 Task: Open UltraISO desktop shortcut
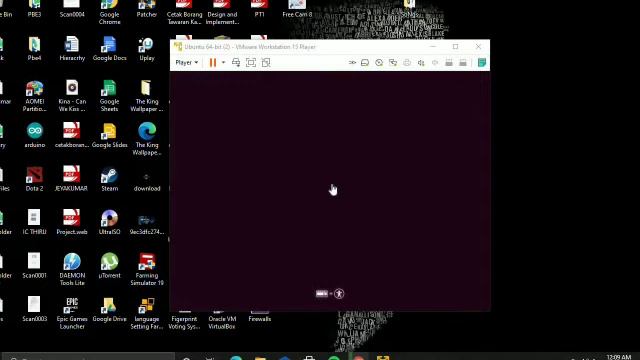(109, 223)
